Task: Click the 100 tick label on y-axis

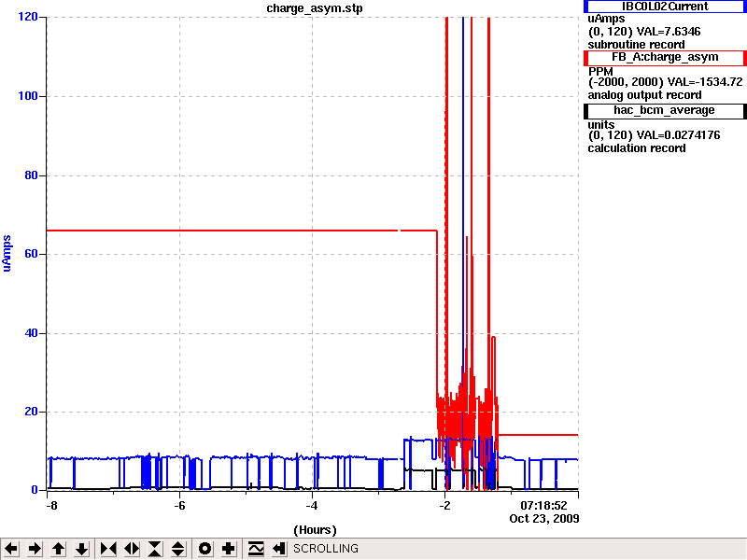Action: 28,96
